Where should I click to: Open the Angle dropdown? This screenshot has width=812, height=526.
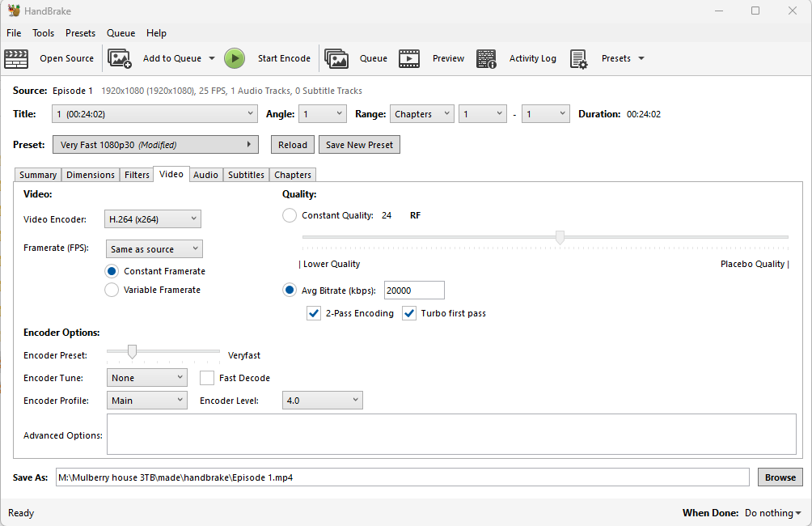pos(323,113)
